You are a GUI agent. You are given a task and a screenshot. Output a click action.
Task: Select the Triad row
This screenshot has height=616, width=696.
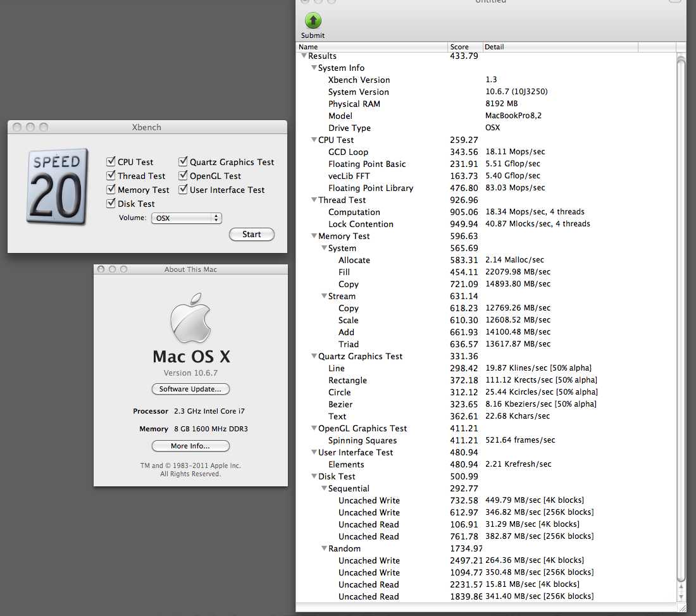pyautogui.click(x=486, y=344)
